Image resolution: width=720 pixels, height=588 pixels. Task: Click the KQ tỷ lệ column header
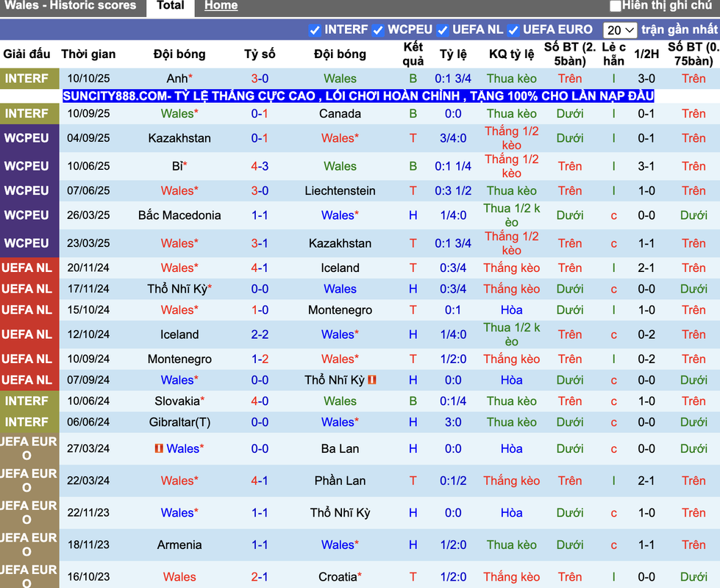(512, 54)
